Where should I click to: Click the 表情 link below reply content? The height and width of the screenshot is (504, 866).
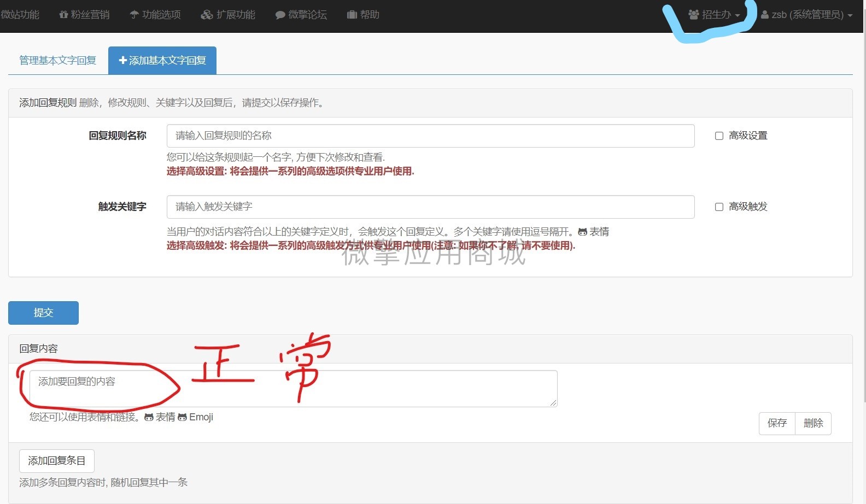coord(160,417)
